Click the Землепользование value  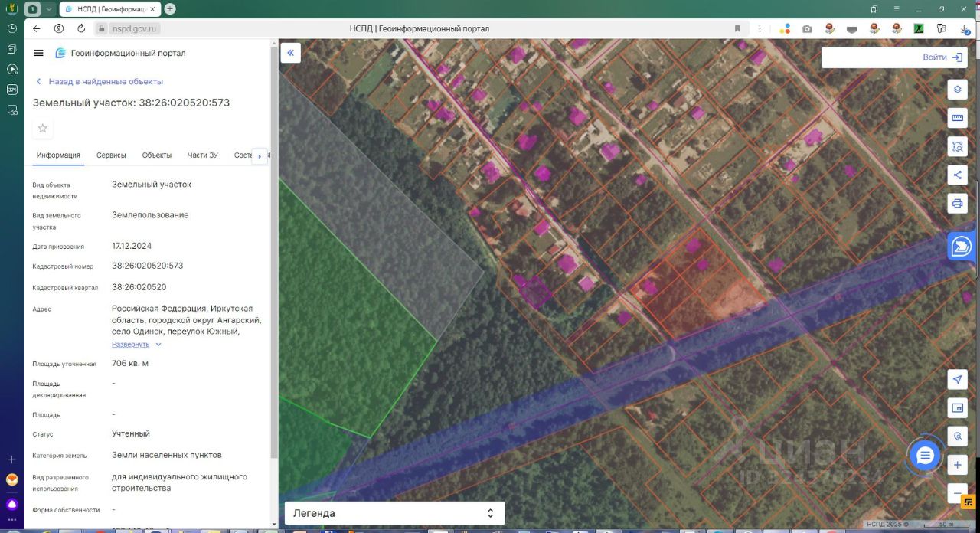coord(150,215)
